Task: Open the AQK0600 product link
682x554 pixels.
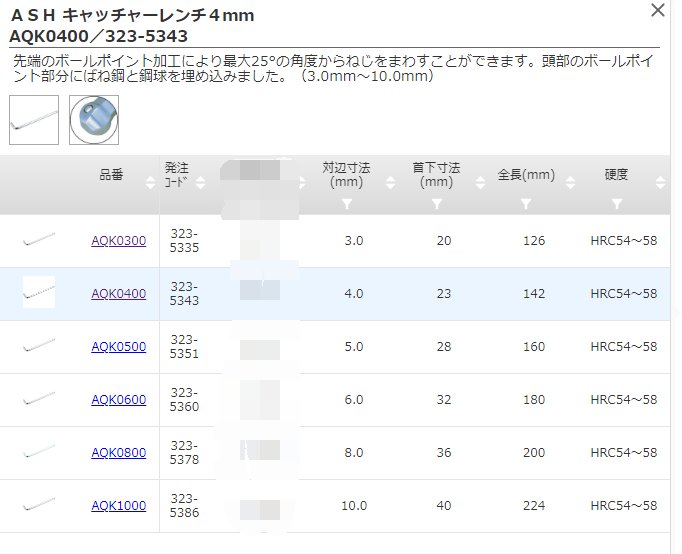Action: point(118,400)
